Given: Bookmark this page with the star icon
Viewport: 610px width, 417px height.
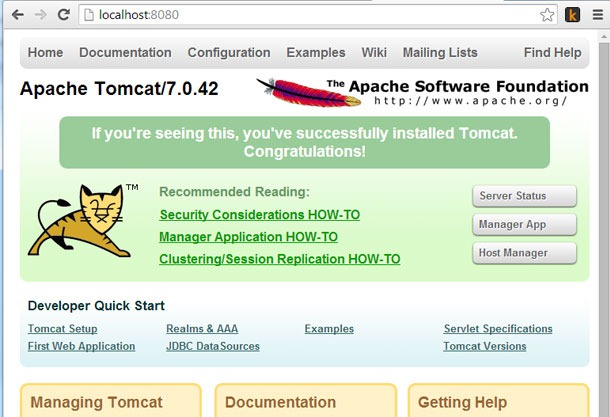Looking at the screenshot, I should [x=547, y=15].
